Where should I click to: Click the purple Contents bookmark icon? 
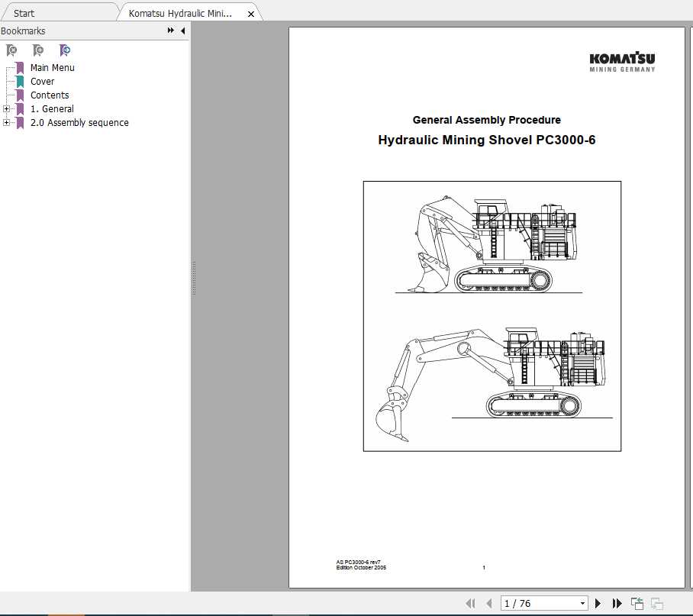tap(20, 95)
